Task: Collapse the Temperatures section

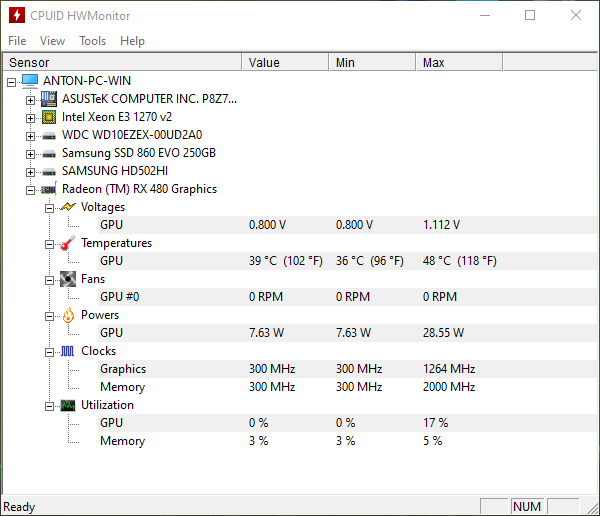Action: tap(49, 244)
